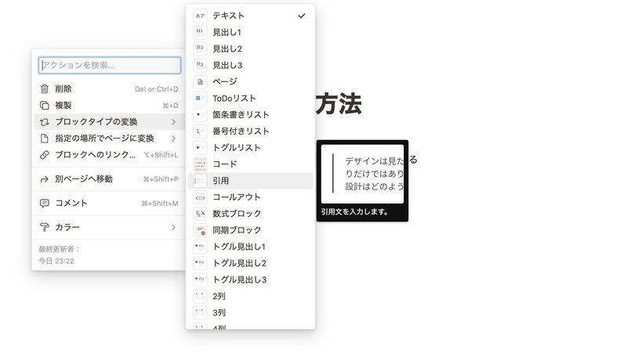Image resolution: width=627 pixels, height=364 pixels.
Task: Click the paint roller icon beside カラー
Action: pyautogui.click(x=45, y=227)
